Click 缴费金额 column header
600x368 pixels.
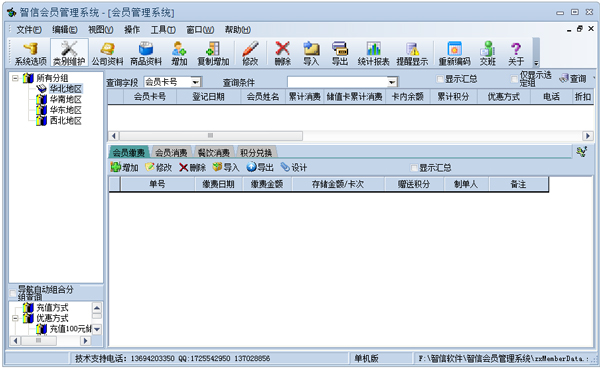(x=267, y=184)
